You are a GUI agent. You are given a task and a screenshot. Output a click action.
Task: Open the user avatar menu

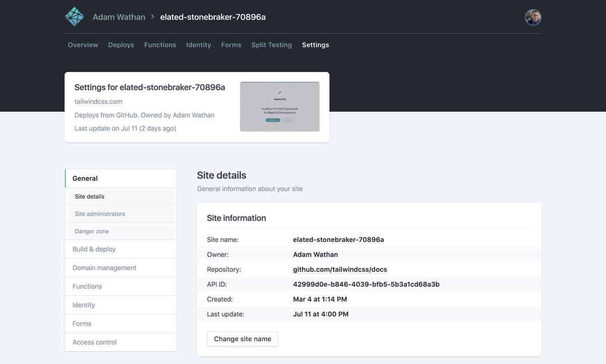pos(533,17)
